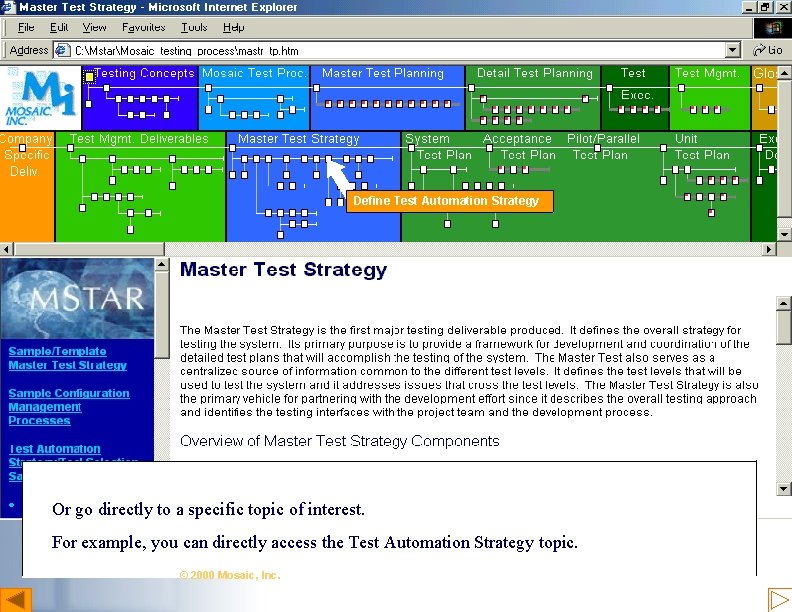The height and width of the screenshot is (612, 792).
Task: Select the Testing Concepts map section title
Action: tap(144, 73)
